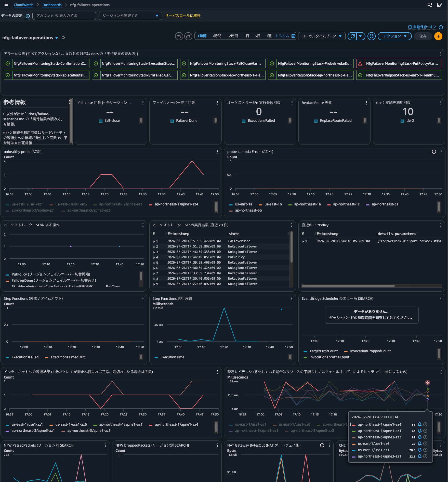Open EventBridge Scheduler widget options menu
Viewport: 448px width, 482px height.
[x=441, y=298]
